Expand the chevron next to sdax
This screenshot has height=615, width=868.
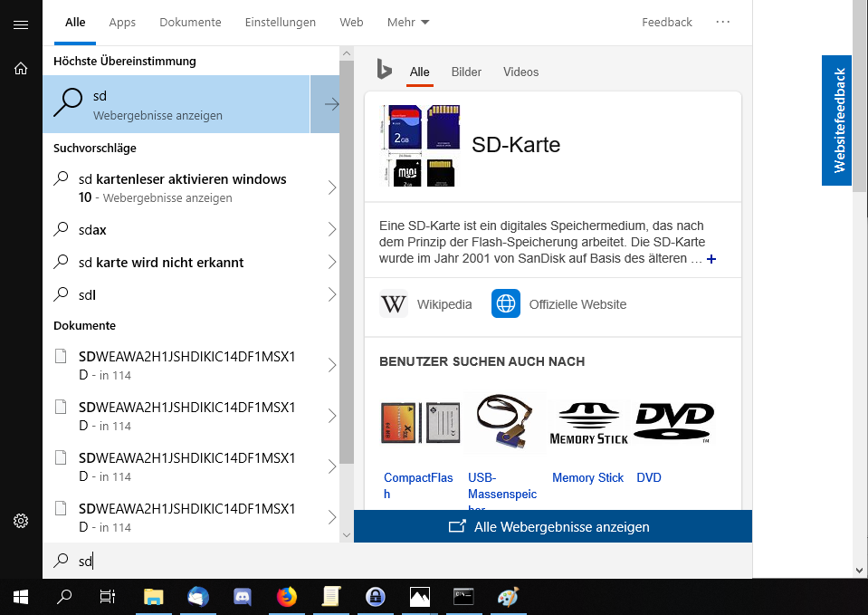click(331, 229)
